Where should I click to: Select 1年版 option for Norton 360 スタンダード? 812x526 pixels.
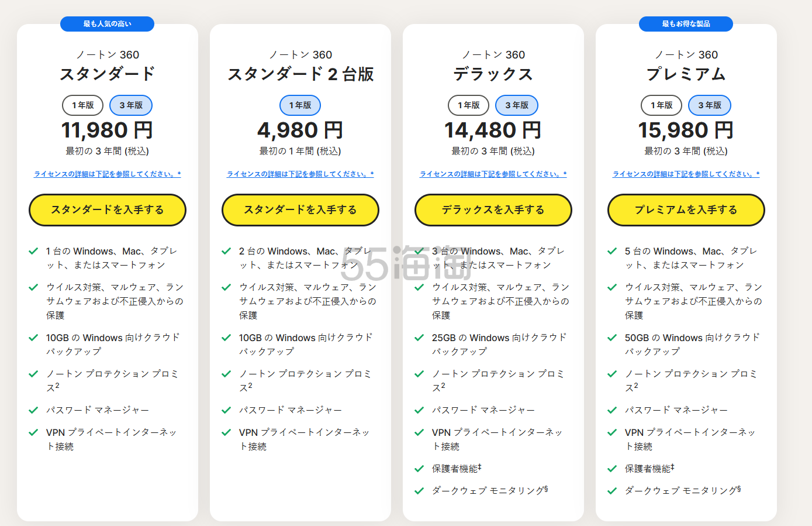(x=82, y=105)
